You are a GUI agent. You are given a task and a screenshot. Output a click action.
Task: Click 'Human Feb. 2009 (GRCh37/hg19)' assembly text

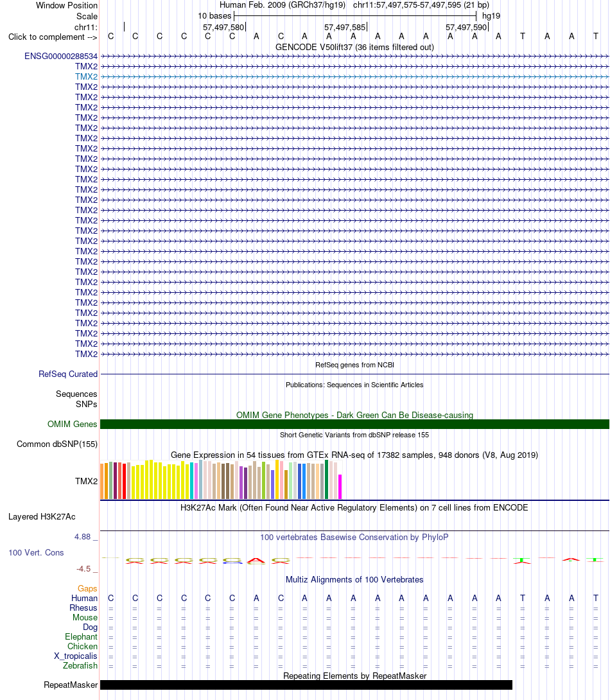283,5
